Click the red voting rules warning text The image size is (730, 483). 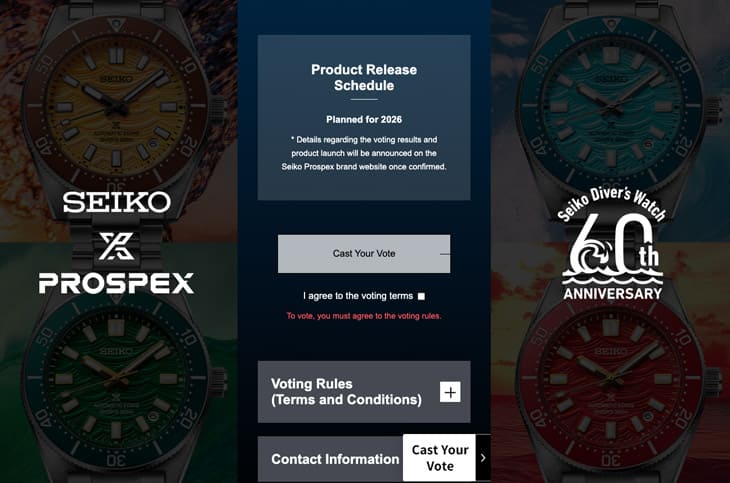click(x=364, y=316)
